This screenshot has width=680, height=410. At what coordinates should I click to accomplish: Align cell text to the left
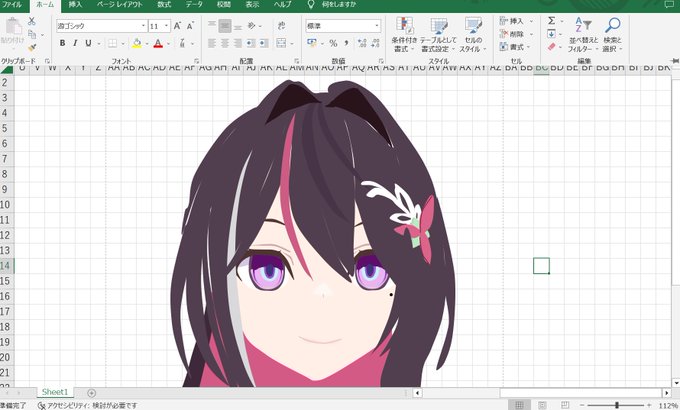tap(212, 43)
